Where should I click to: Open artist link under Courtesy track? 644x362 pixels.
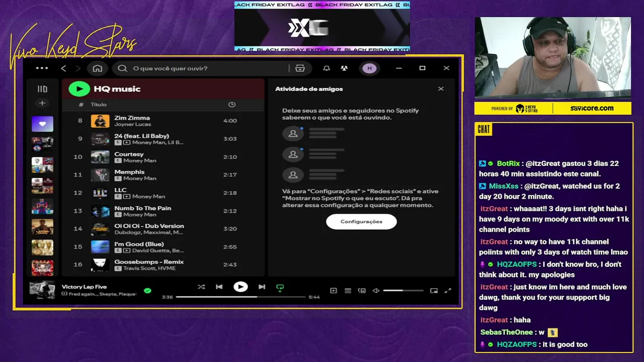(139, 160)
